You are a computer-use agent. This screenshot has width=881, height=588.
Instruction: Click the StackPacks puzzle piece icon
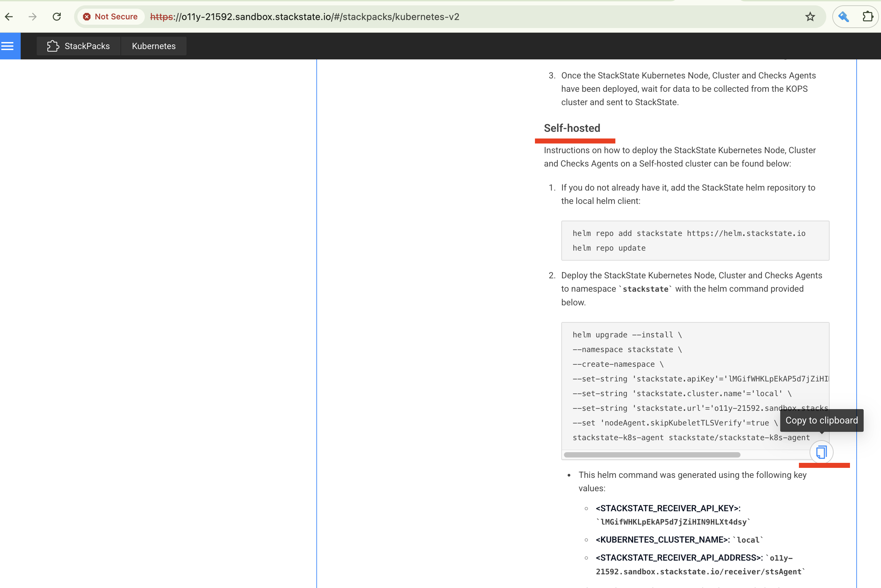click(52, 46)
